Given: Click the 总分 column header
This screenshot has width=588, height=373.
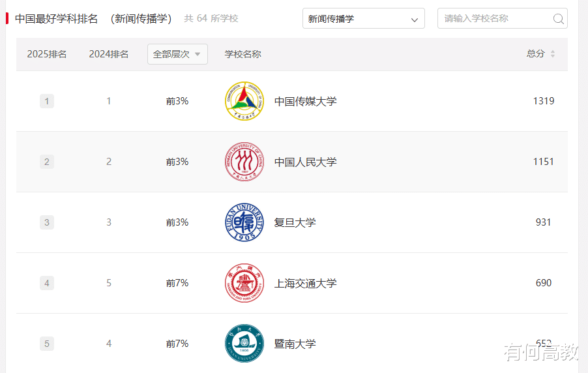Looking at the screenshot, I should click(535, 54).
